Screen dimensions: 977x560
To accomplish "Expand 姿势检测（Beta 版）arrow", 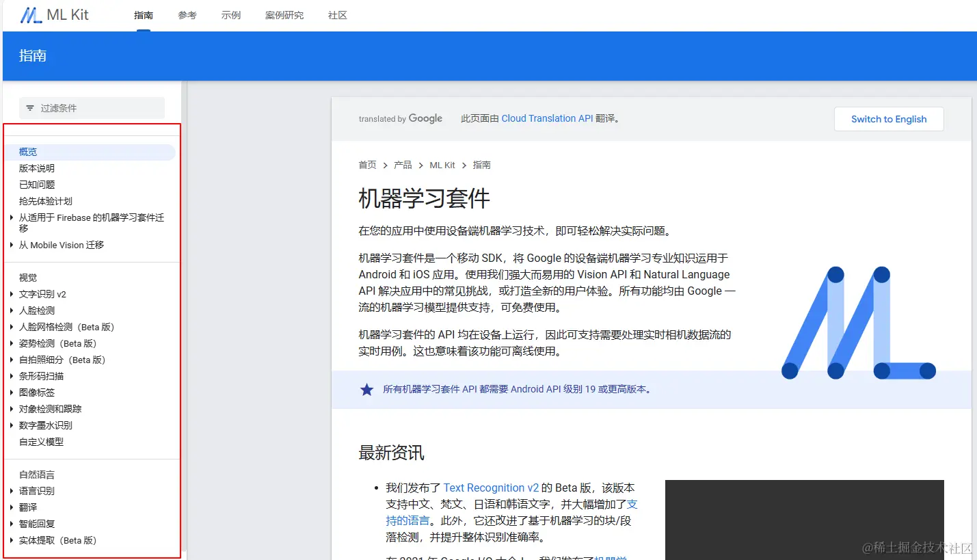I will pos(12,343).
